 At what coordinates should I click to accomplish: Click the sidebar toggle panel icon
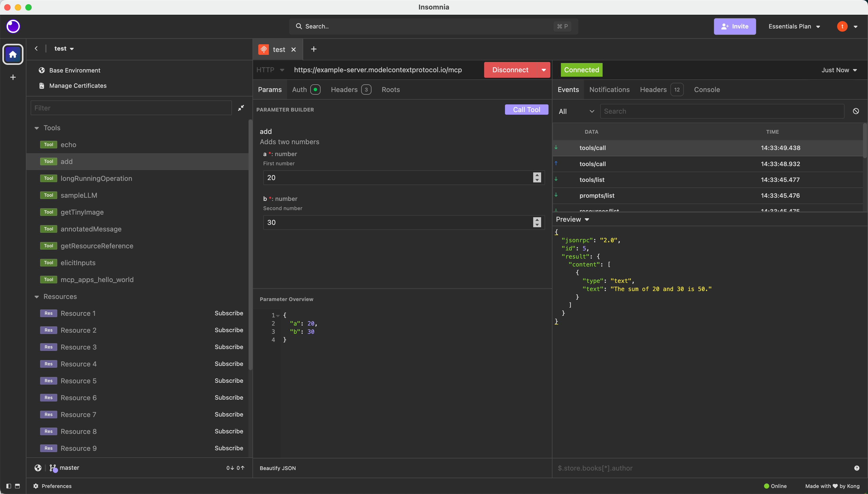[9, 486]
